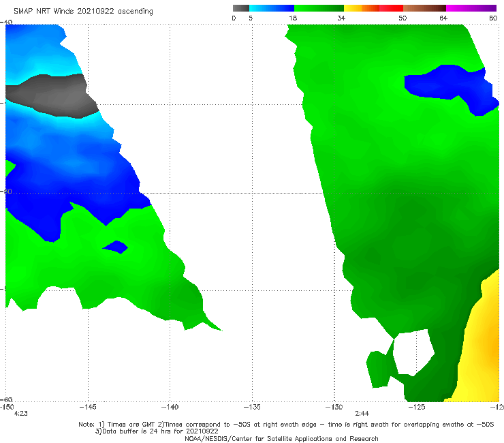Click the blue segment of the color bar
504x443 pixels.
(x=272, y=8)
